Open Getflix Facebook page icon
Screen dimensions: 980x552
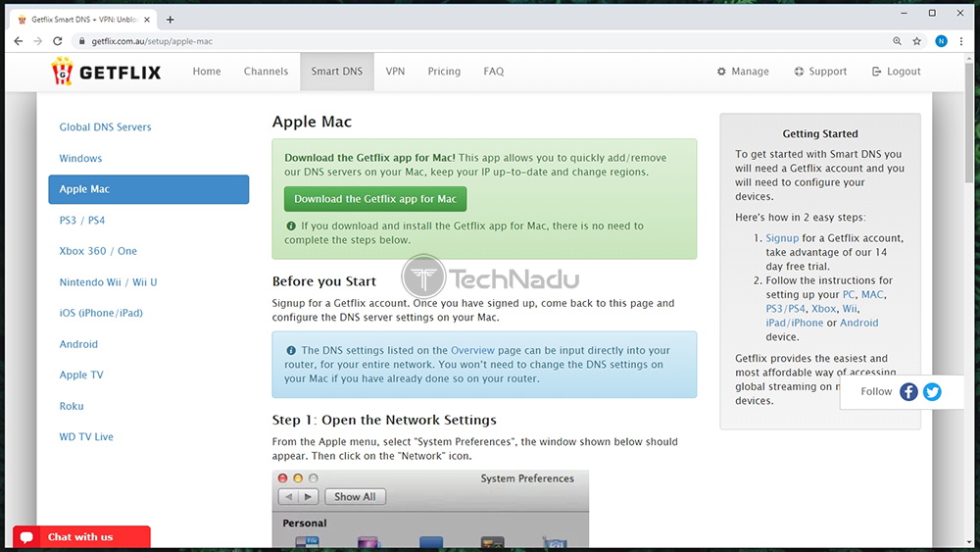pos(908,392)
